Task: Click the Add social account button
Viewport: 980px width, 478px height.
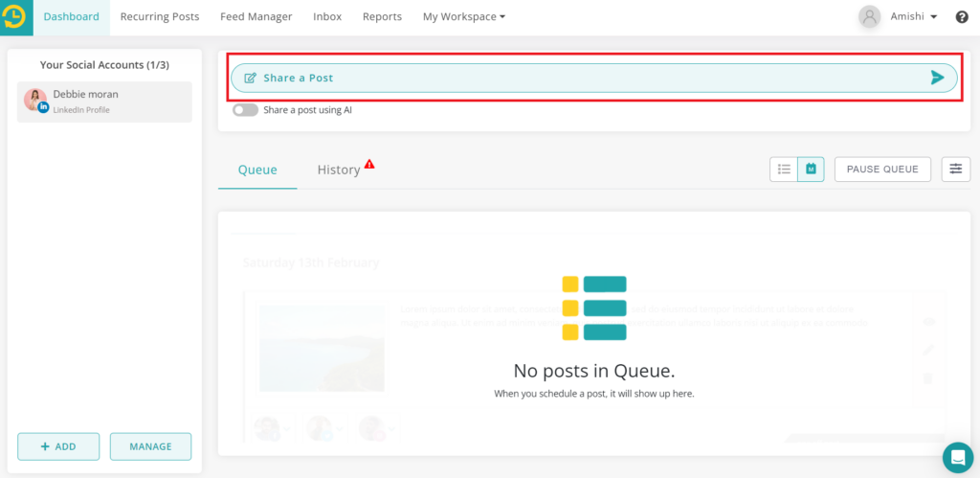Action: 58,446
